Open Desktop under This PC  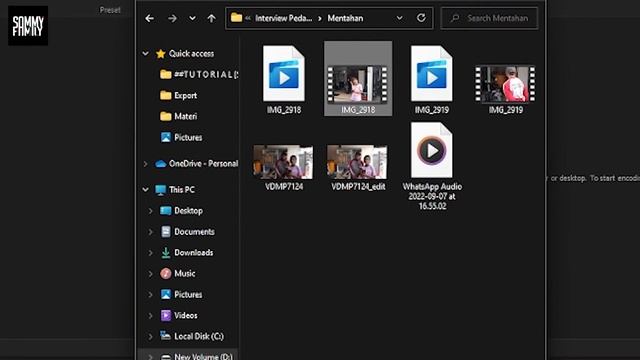click(181, 211)
